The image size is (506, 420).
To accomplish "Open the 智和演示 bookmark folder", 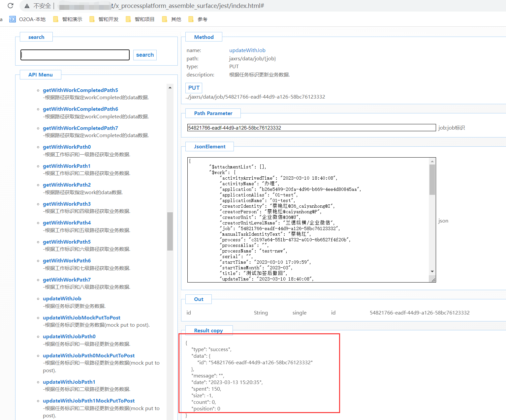I will (68, 19).
